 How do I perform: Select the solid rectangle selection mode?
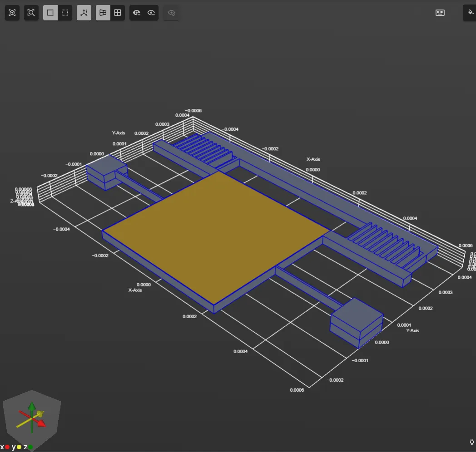click(50, 13)
